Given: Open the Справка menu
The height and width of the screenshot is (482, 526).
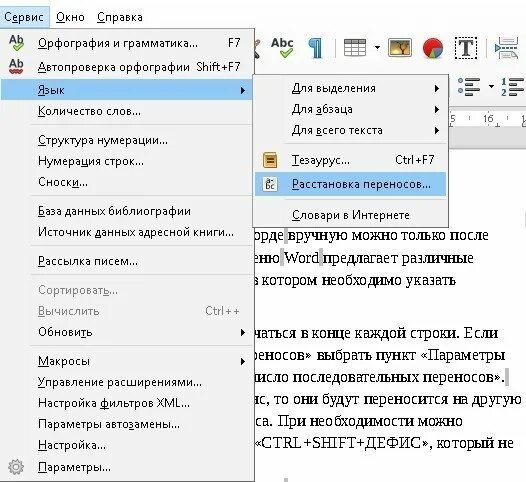Looking at the screenshot, I should coord(120,17).
